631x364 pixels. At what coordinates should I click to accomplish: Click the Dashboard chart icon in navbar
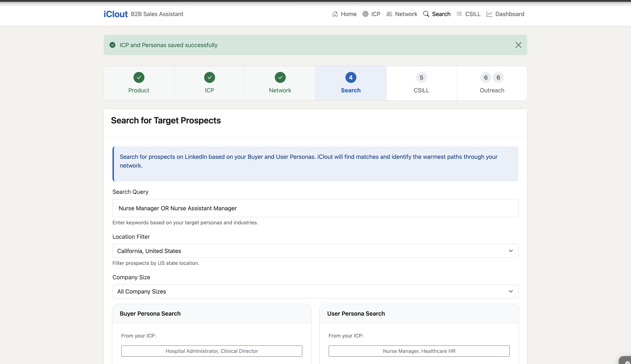(489, 14)
